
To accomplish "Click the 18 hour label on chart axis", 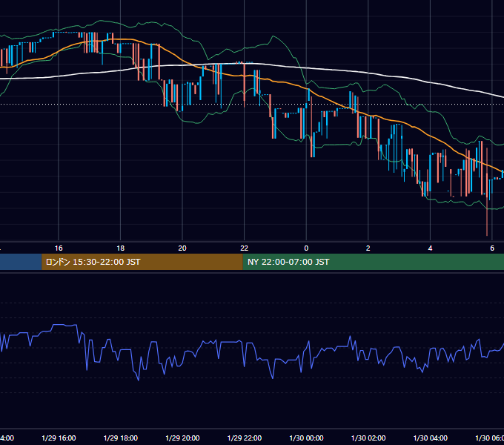I will coord(121,248).
